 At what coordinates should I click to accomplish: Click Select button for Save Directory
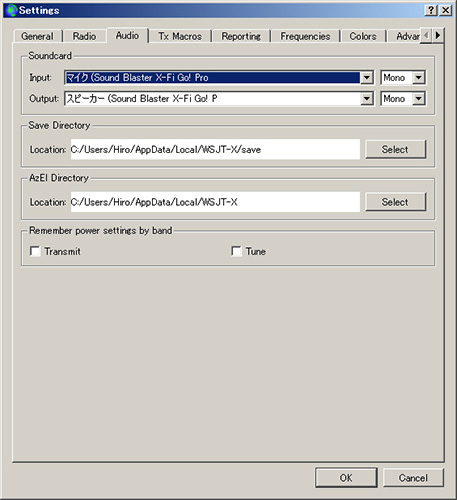pos(395,149)
